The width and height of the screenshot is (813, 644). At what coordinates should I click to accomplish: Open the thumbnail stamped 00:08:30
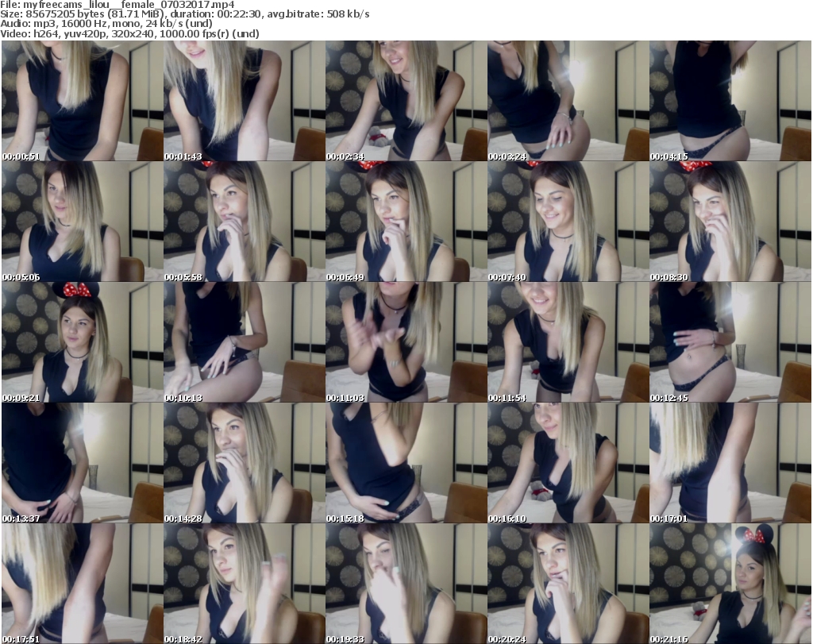coord(730,222)
